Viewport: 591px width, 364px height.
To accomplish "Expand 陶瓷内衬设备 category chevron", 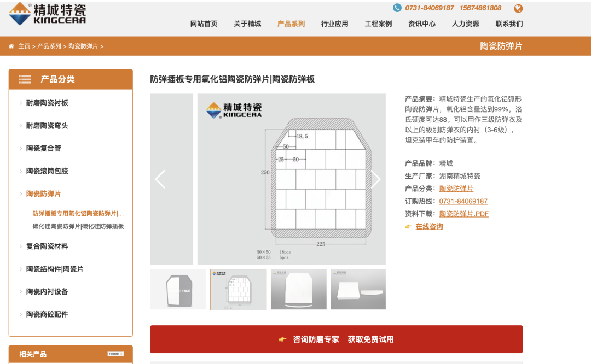I will [20, 292].
